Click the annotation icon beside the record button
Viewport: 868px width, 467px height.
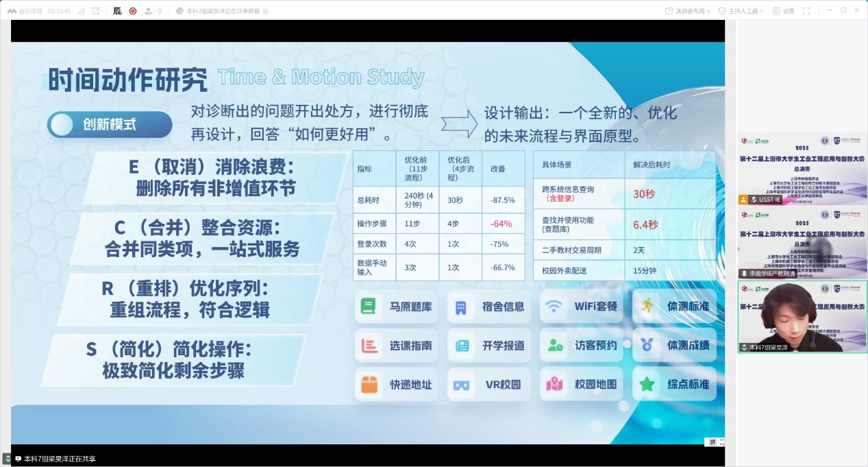coord(117,11)
